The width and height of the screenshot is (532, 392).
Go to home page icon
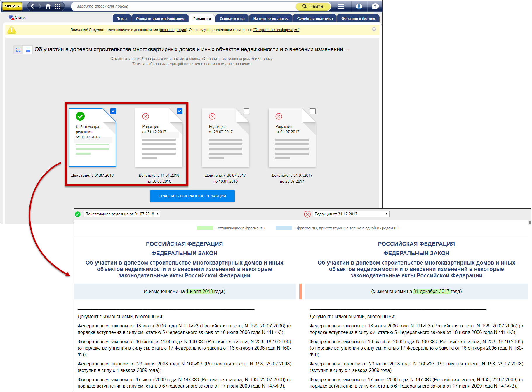(48, 6)
